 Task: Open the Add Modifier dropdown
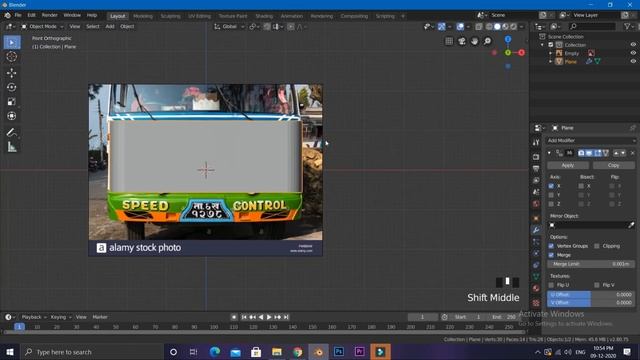pos(591,140)
